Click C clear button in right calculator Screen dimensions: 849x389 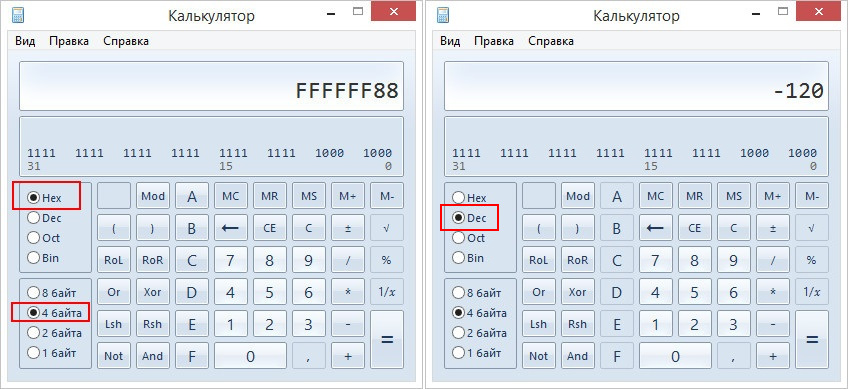click(734, 228)
